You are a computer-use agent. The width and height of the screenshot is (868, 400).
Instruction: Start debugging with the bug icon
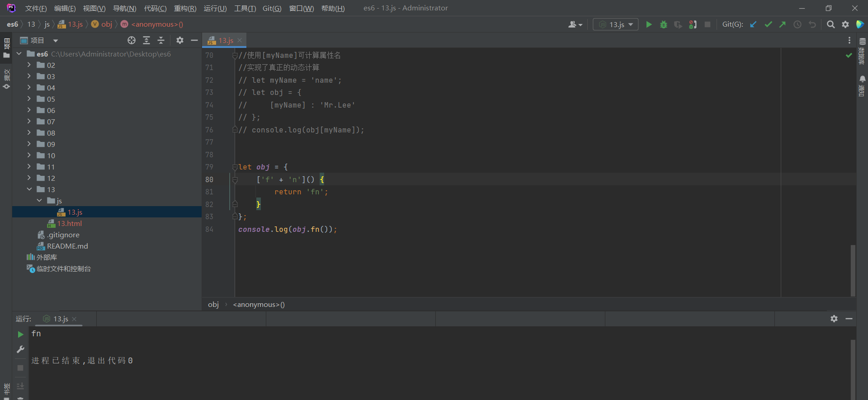tap(664, 24)
